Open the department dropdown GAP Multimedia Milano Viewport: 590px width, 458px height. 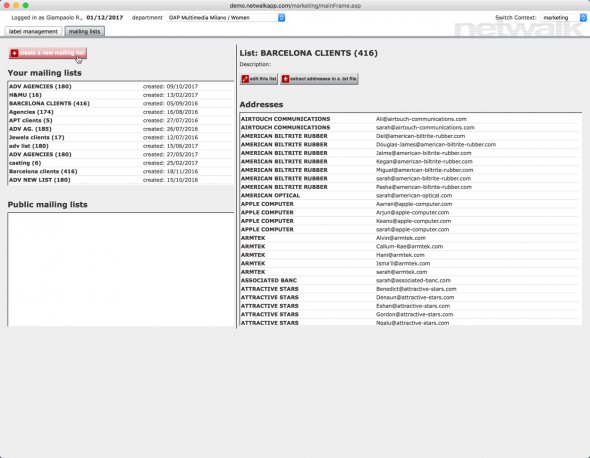[225, 18]
